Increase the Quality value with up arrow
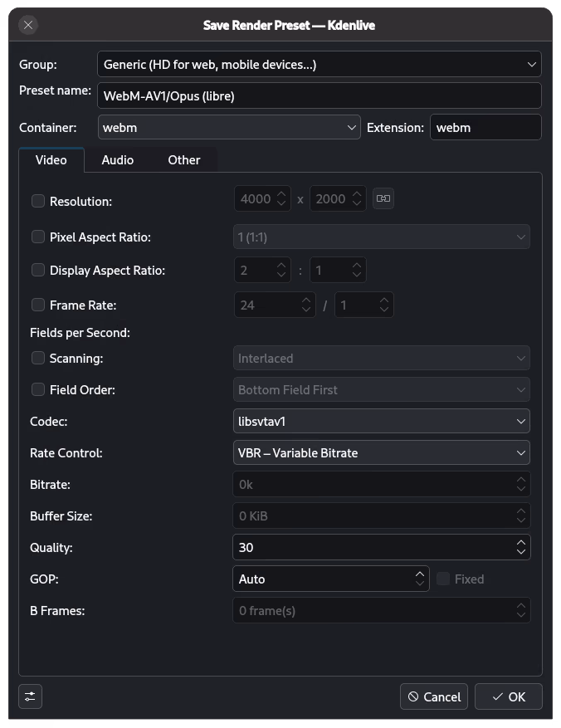The image size is (561, 728). [520, 543]
